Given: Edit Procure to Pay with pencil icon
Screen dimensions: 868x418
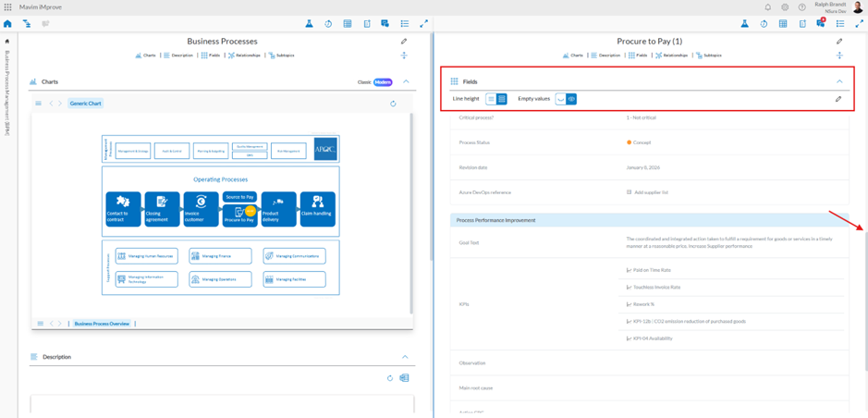Looking at the screenshot, I should pos(839,42).
